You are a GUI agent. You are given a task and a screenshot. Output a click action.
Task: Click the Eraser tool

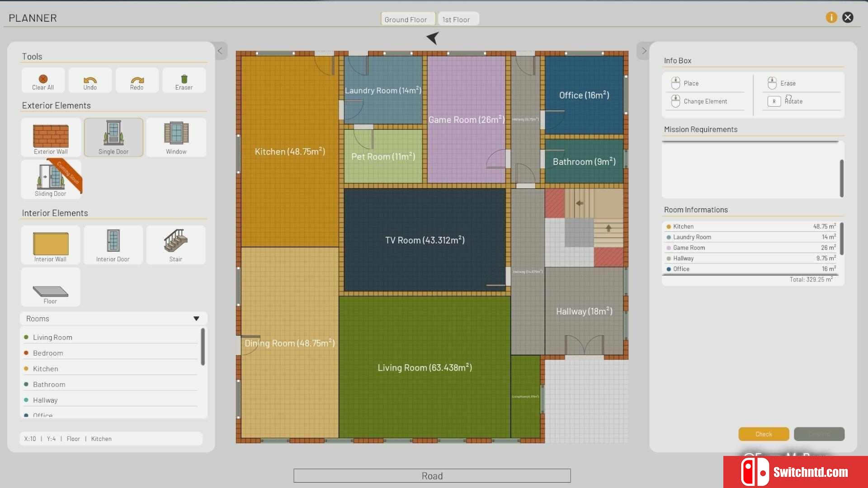[x=184, y=81]
